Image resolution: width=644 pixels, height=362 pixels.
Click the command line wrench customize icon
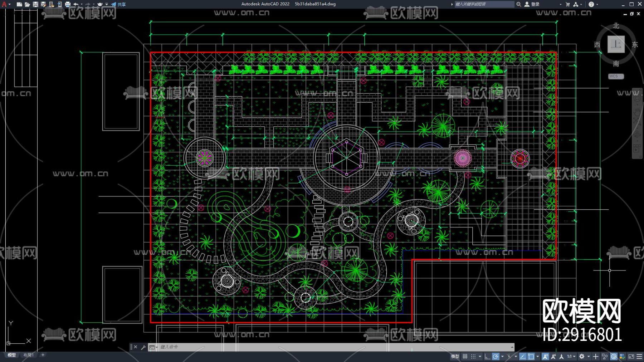[x=143, y=347]
